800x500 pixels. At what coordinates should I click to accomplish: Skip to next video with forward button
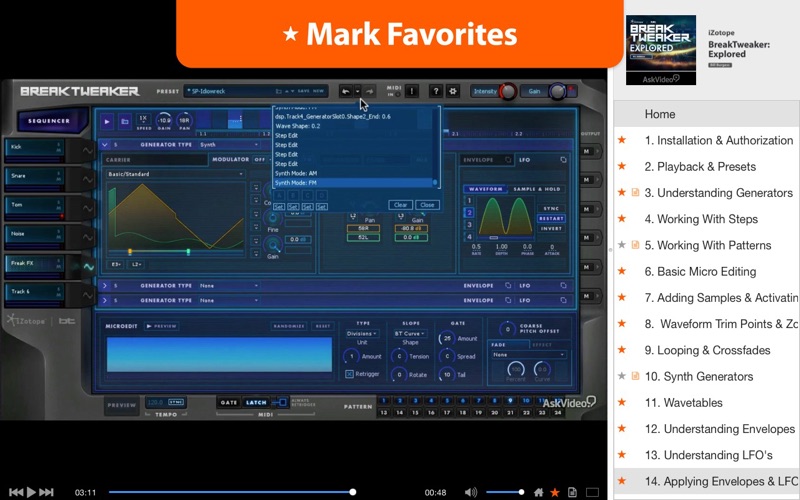pyautogui.click(x=46, y=492)
